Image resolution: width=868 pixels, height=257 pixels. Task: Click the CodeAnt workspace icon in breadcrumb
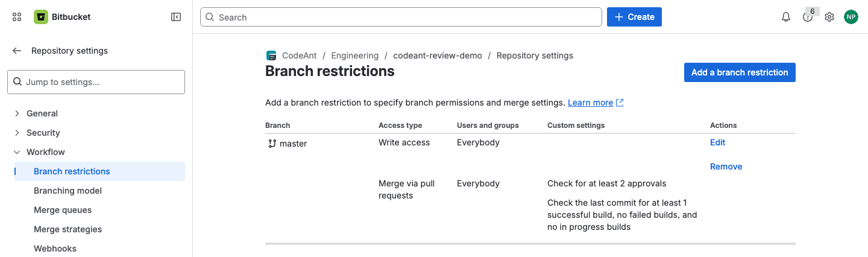[x=271, y=56]
